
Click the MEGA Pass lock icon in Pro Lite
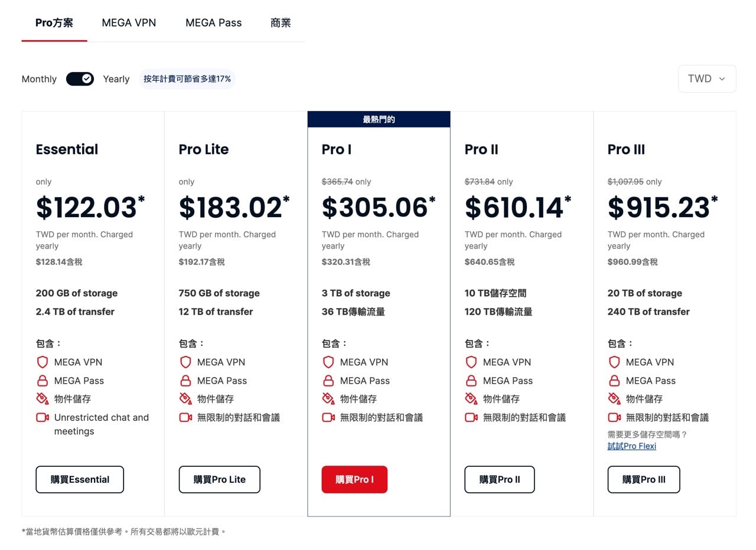point(185,381)
